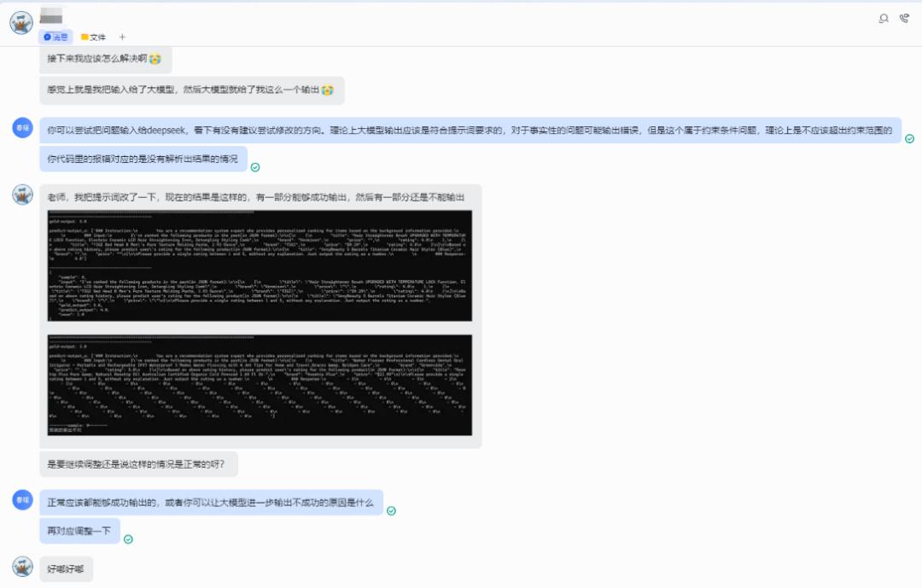Select message 好嘟好嘟
Image resolution: width=922 pixels, height=588 pixels.
coord(66,569)
